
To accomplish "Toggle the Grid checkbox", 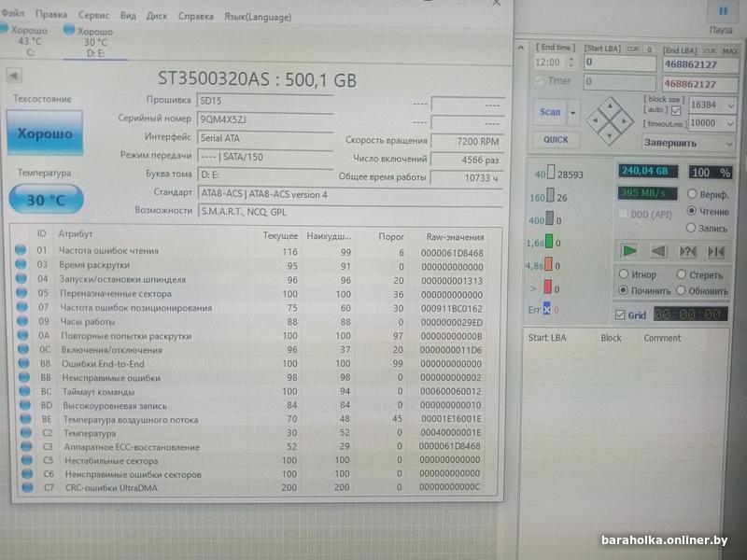I will click(620, 315).
